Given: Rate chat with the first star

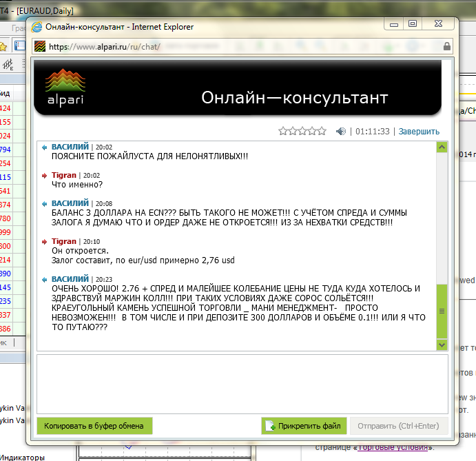Looking at the screenshot, I should click(x=283, y=131).
